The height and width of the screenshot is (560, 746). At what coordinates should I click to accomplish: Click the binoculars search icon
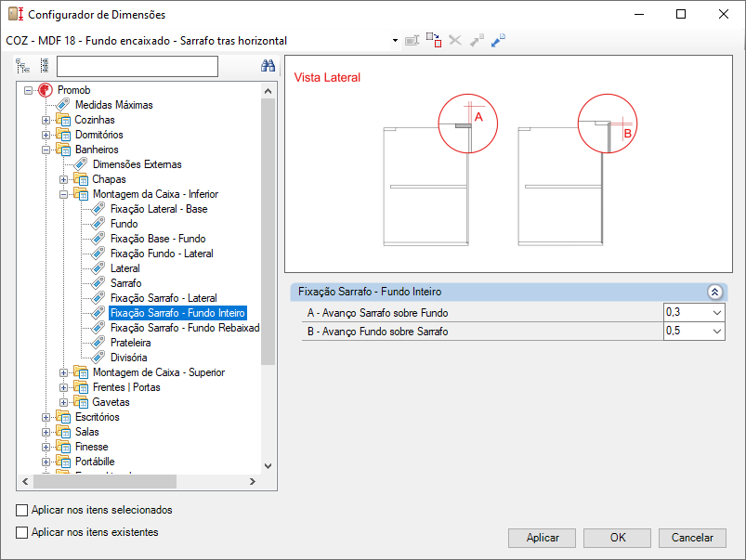[x=268, y=66]
